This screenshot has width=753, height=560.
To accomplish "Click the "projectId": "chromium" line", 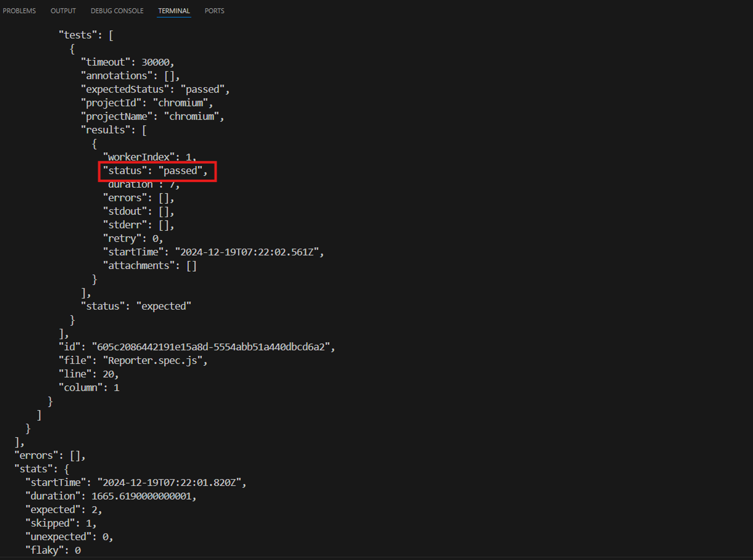I will click(x=147, y=103).
